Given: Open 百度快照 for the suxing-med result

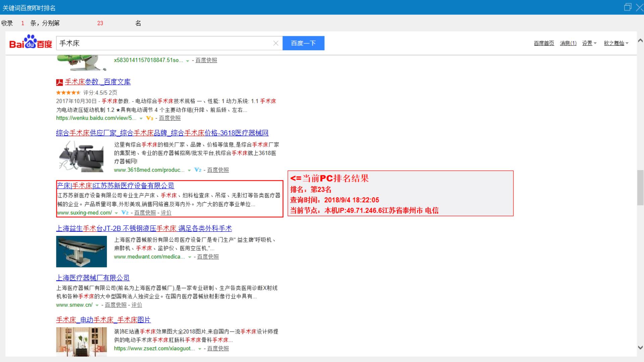Looking at the screenshot, I should [x=145, y=213].
